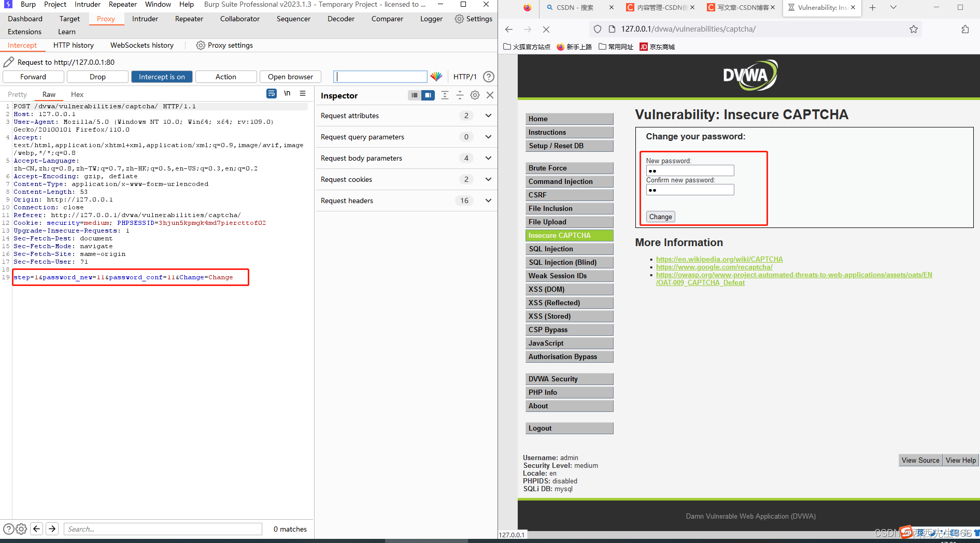The height and width of the screenshot is (543, 980).
Task: Click View Source button
Action: point(920,460)
